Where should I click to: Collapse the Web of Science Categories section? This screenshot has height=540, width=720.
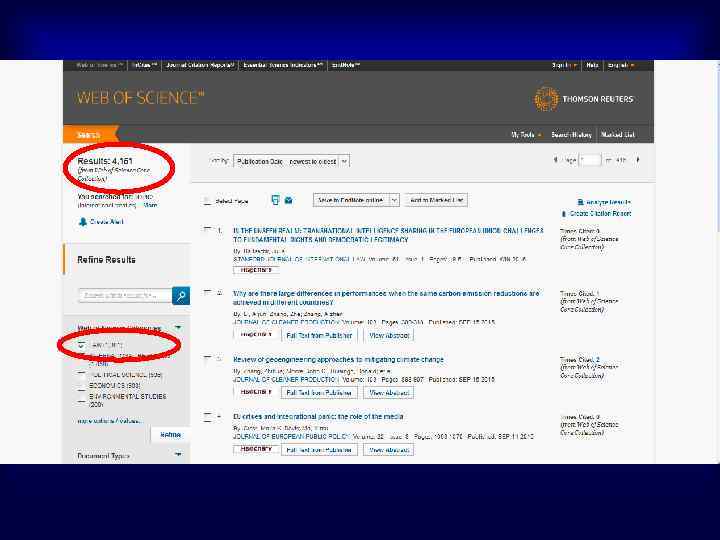178,327
